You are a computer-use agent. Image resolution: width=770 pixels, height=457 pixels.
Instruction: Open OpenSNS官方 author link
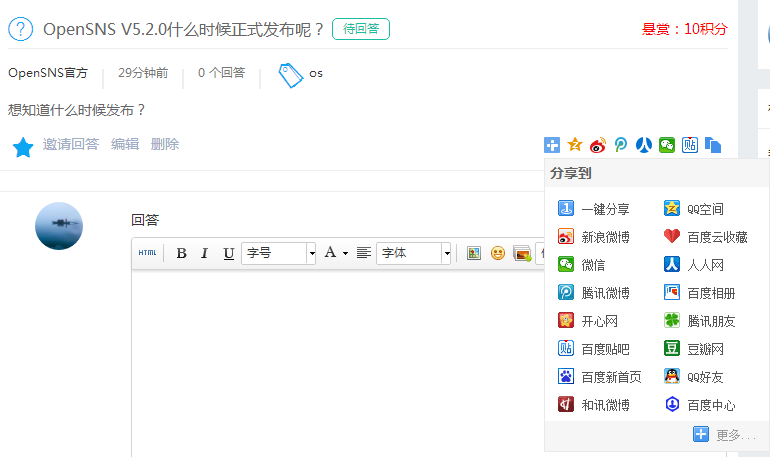click(48, 73)
